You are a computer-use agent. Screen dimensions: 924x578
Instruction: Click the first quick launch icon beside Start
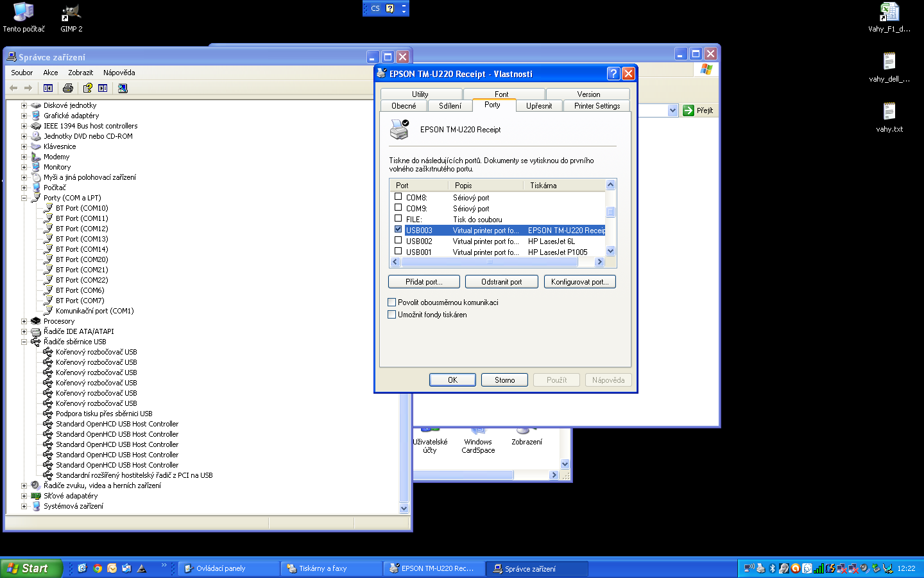[82, 568]
